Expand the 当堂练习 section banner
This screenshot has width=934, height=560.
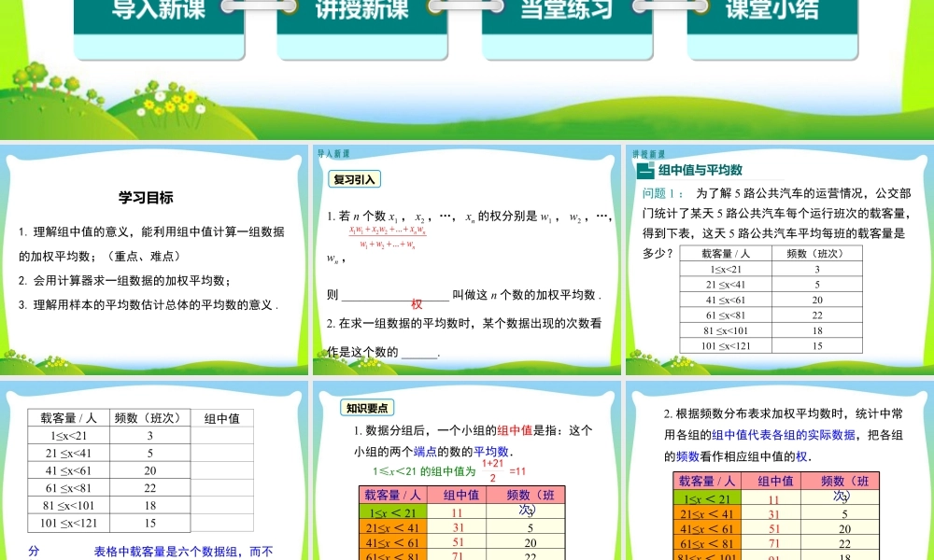coord(565,9)
